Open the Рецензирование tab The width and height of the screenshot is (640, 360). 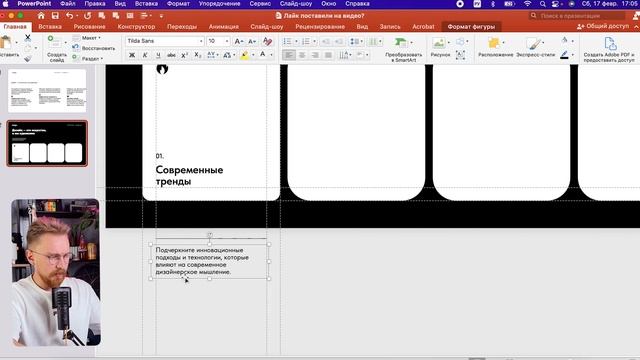[320, 27]
